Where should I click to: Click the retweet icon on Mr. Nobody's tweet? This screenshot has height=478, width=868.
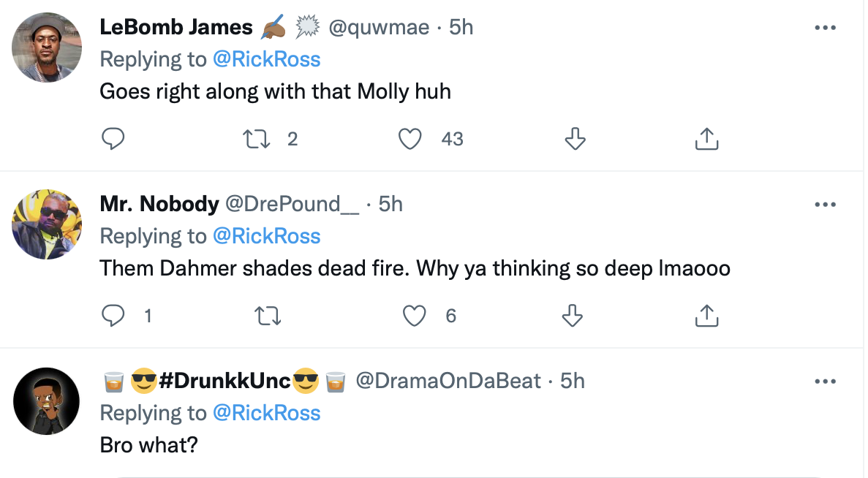point(268,316)
